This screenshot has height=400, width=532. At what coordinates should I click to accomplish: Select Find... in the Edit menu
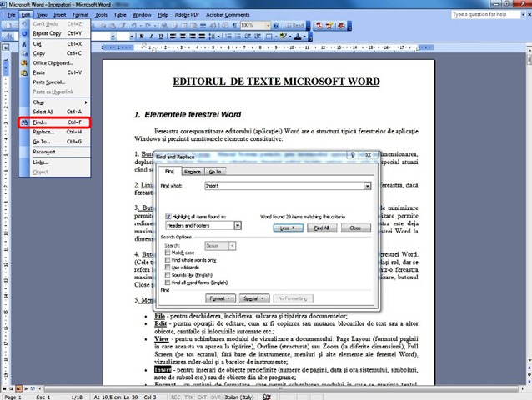pos(55,122)
